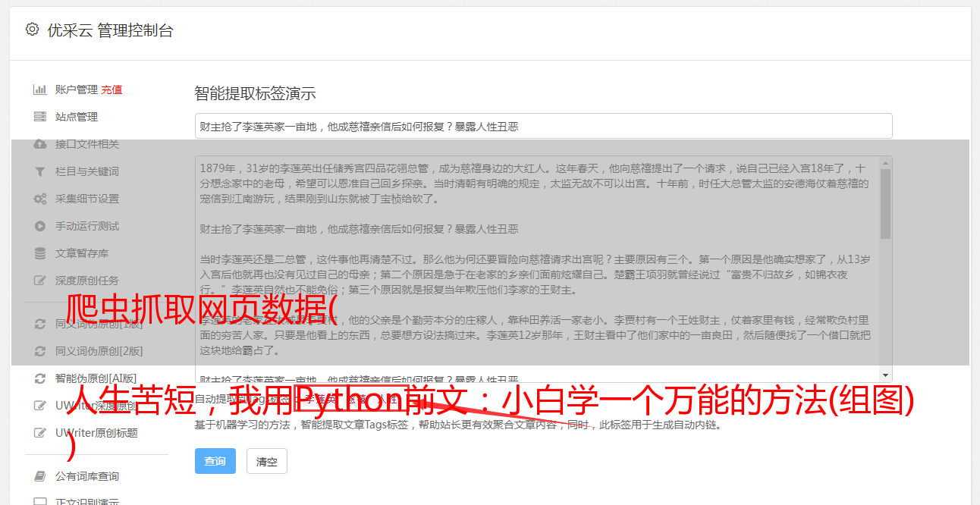Click the play circle icon for 手动运行测试
The width and height of the screenshot is (980, 505).
[40, 226]
